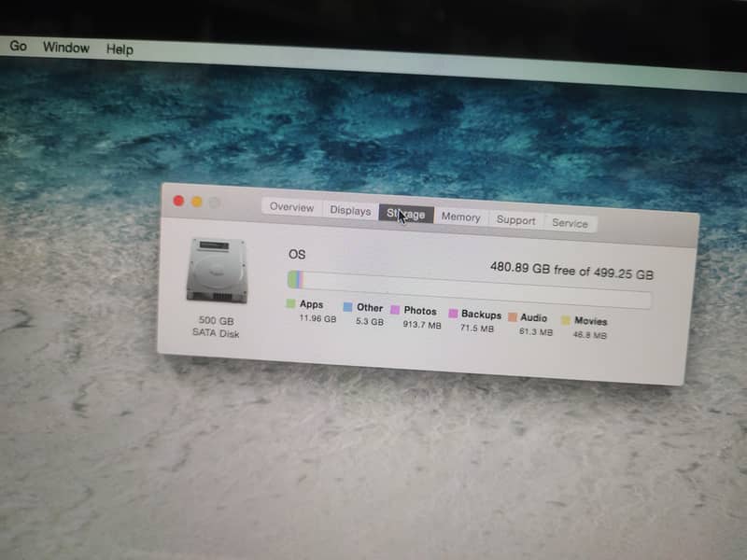Viewport: 747px width, 560px height.
Task: Click the hard disk drive icon
Action: pos(216,270)
